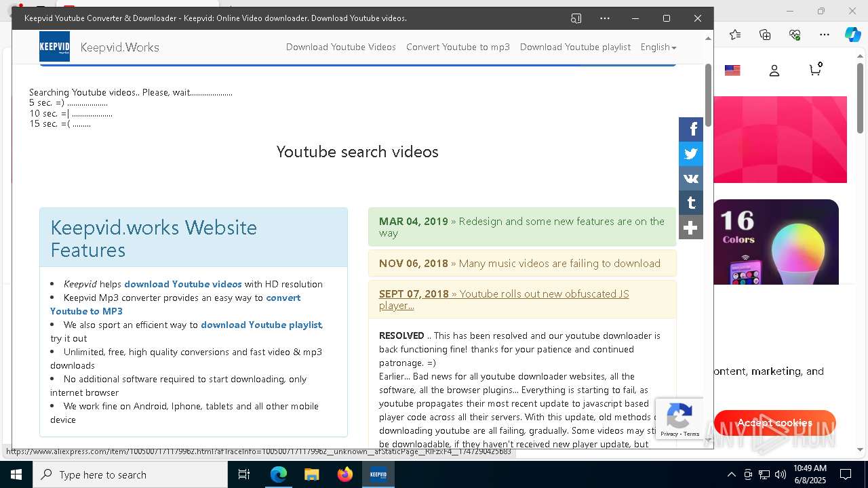This screenshot has height=488, width=868.
Task: Open network status in system tray
Action: point(764,474)
